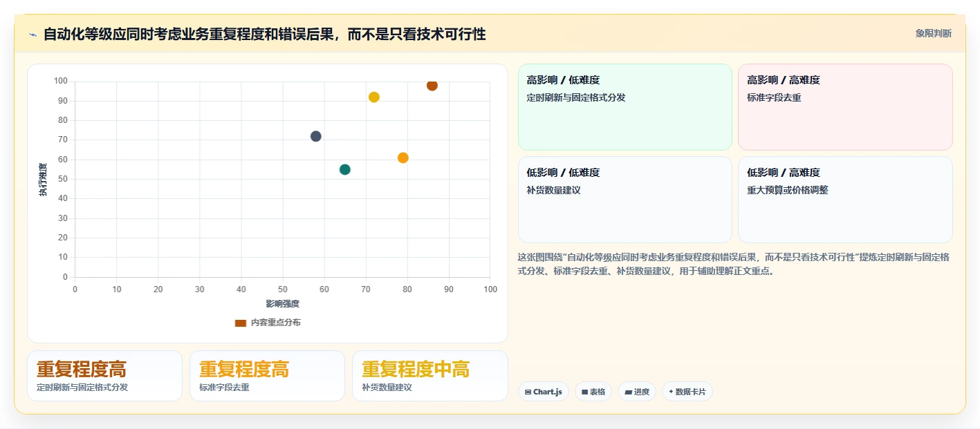The image size is (980, 429).
Task: Click the brown 重复程度高 stat card
Action: pos(104,376)
